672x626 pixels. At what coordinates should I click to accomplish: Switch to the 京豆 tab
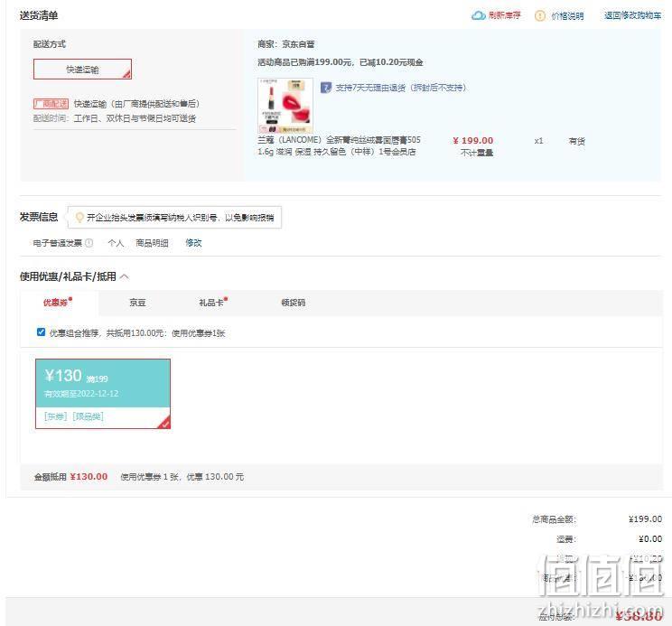[x=137, y=303]
